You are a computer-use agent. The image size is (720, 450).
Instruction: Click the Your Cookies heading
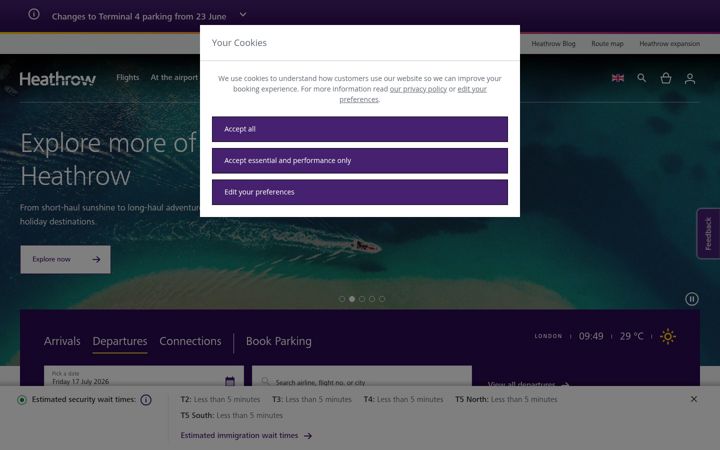point(239,43)
